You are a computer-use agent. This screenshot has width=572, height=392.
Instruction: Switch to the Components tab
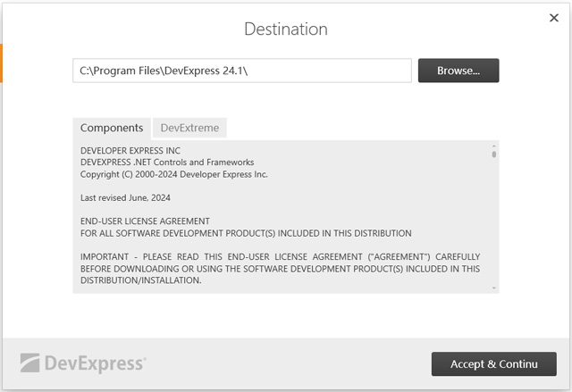point(112,128)
